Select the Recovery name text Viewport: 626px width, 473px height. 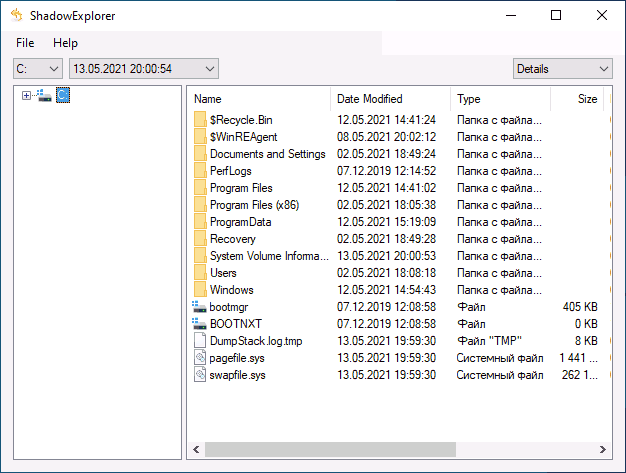pyautogui.click(x=233, y=239)
